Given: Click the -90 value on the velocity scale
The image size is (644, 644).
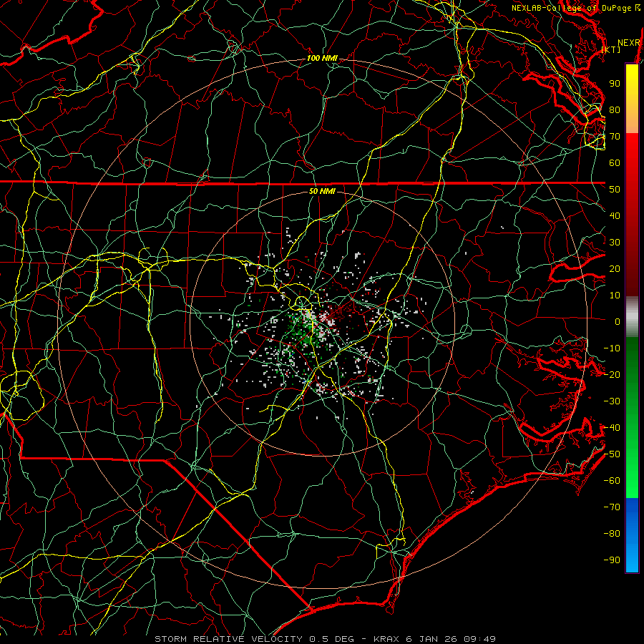Looking at the screenshot, I should tap(612, 560).
